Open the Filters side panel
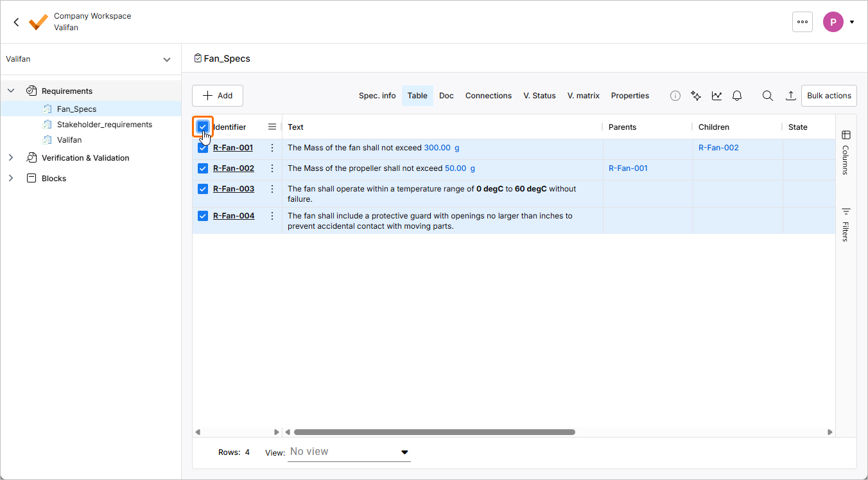The height and width of the screenshot is (480, 868). (x=846, y=224)
